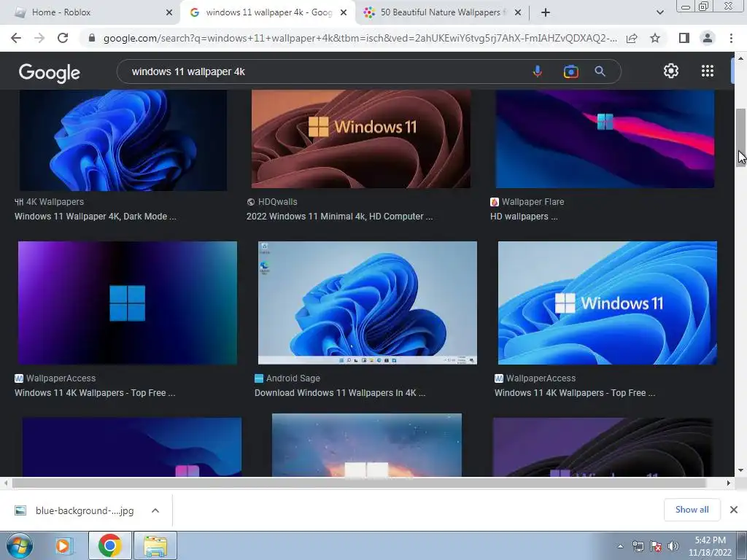Reload the current page
This screenshot has height=560, width=747.
tap(63, 38)
